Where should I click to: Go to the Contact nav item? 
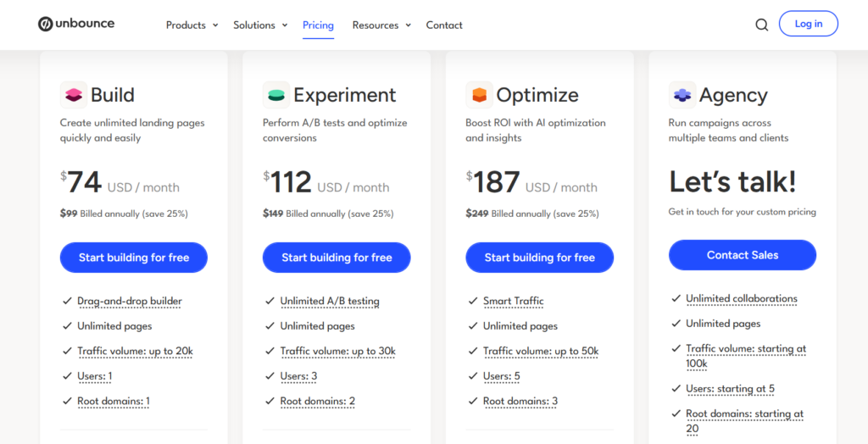tap(444, 25)
